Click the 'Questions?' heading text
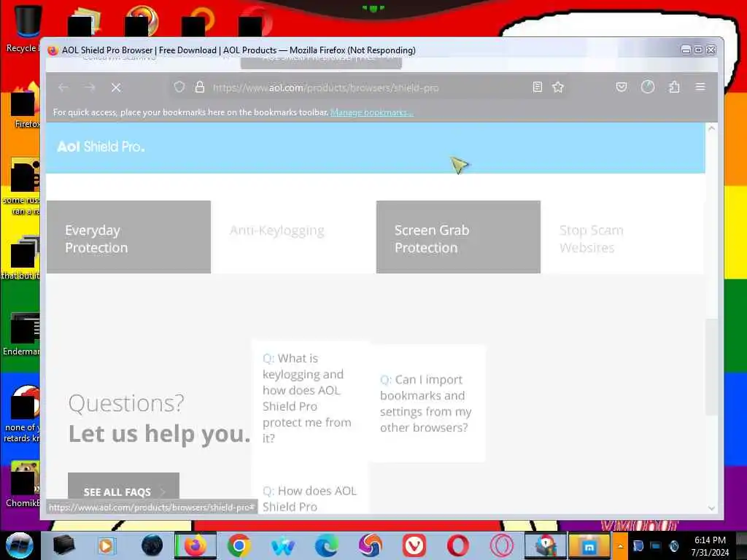The height and width of the screenshot is (560, 747). (x=126, y=402)
